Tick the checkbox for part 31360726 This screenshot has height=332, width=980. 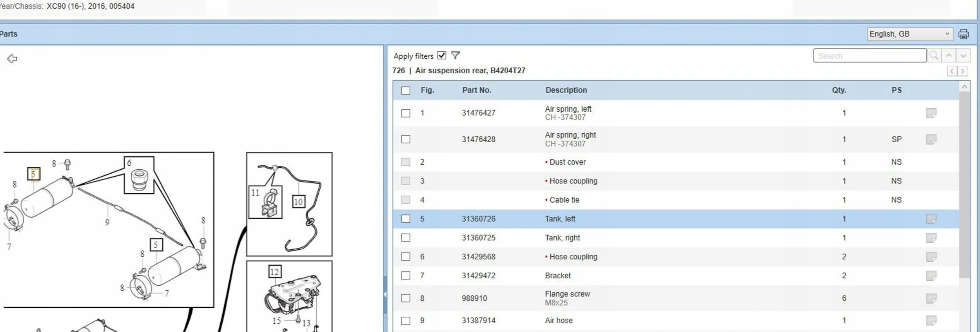406,219
